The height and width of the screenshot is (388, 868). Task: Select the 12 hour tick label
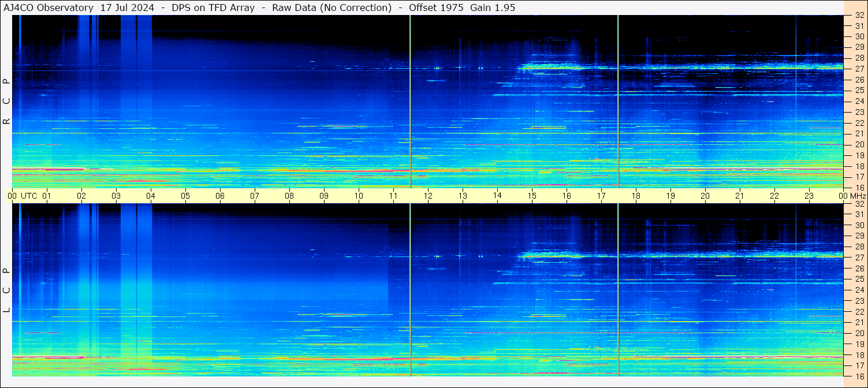click(428, 196)
